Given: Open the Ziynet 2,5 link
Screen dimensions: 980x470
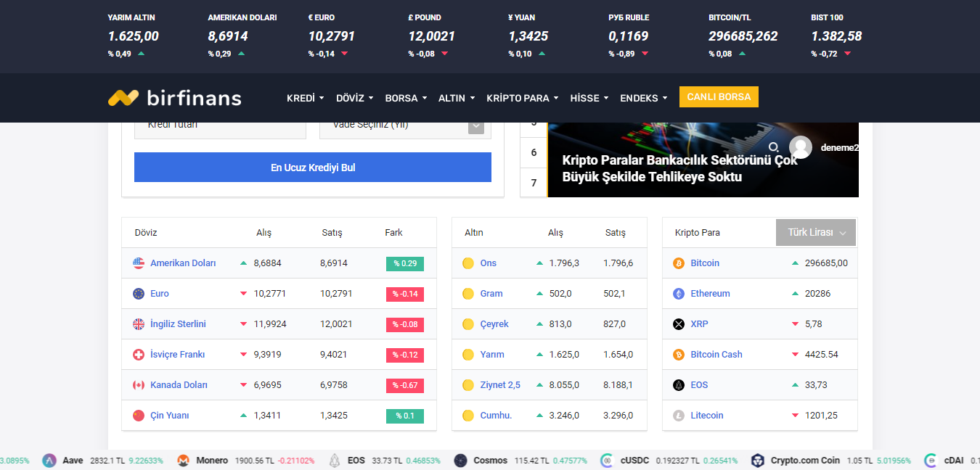Looking at the screenshot, I should coord(500,385).
